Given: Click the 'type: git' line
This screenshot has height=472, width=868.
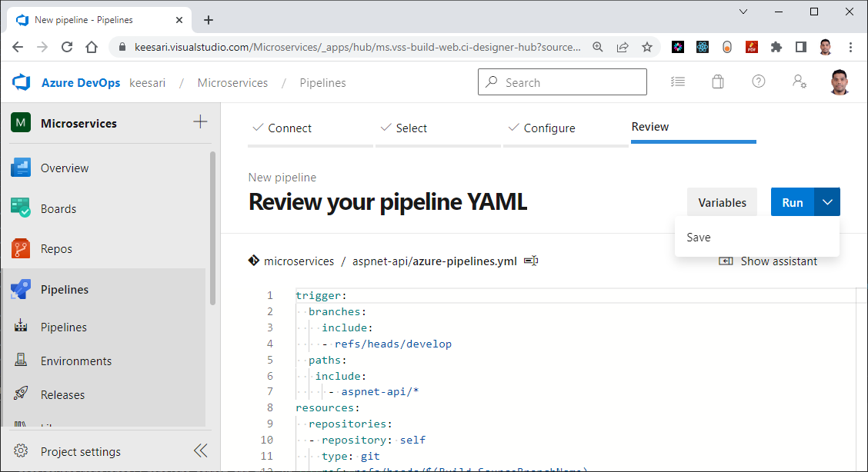Looking at the screenshot, I should pos(351,456).
